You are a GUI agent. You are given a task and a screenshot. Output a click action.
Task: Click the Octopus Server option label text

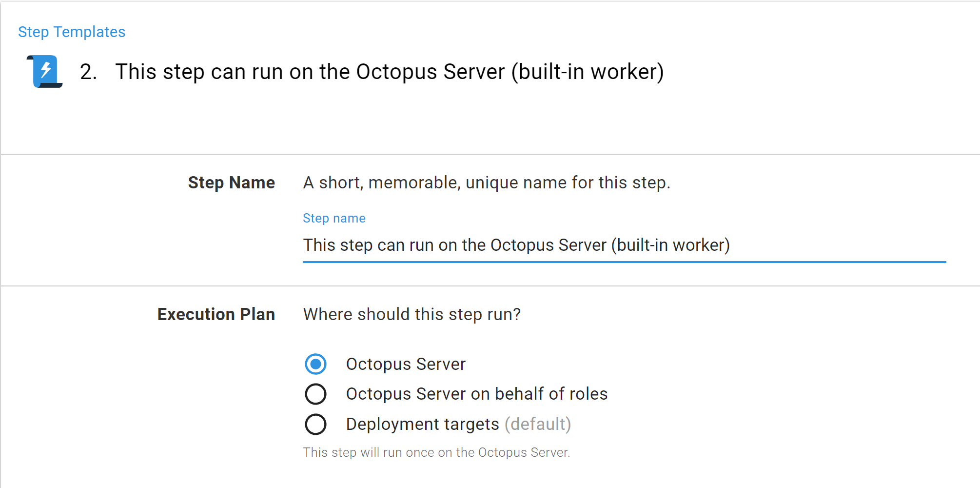[x=406, y=364]
